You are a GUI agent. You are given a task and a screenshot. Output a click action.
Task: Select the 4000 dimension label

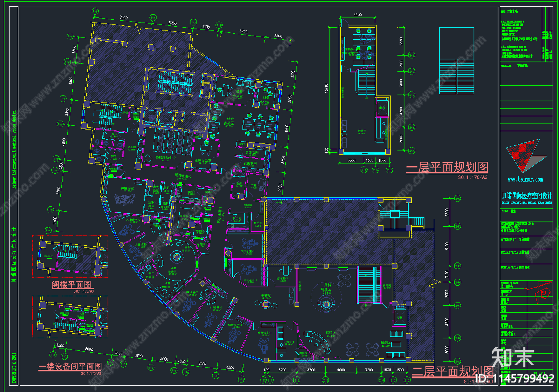pos(341,370)
